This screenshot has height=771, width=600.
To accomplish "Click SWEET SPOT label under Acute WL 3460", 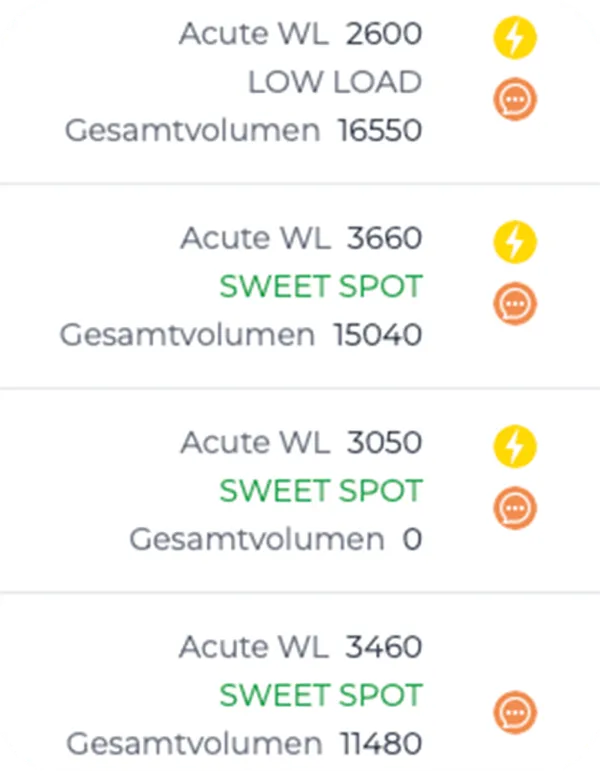I will point(321,695).
